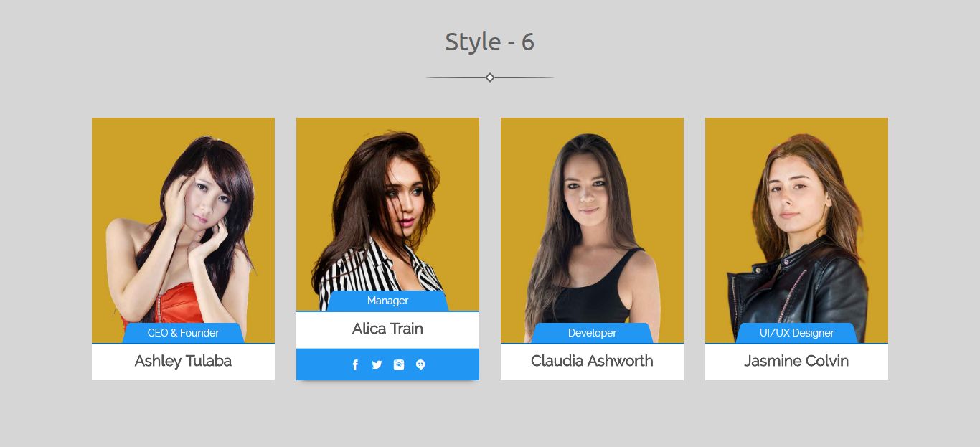Click the Claudia Ashworth name
980x447 pixels.
coord(592,361)
